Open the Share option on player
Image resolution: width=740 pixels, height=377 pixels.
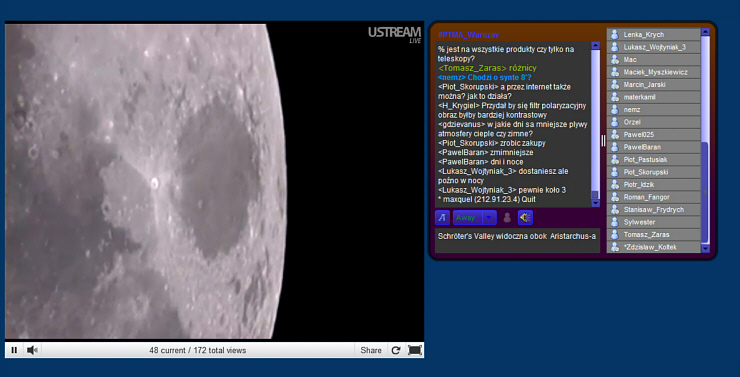coord(370,350)
